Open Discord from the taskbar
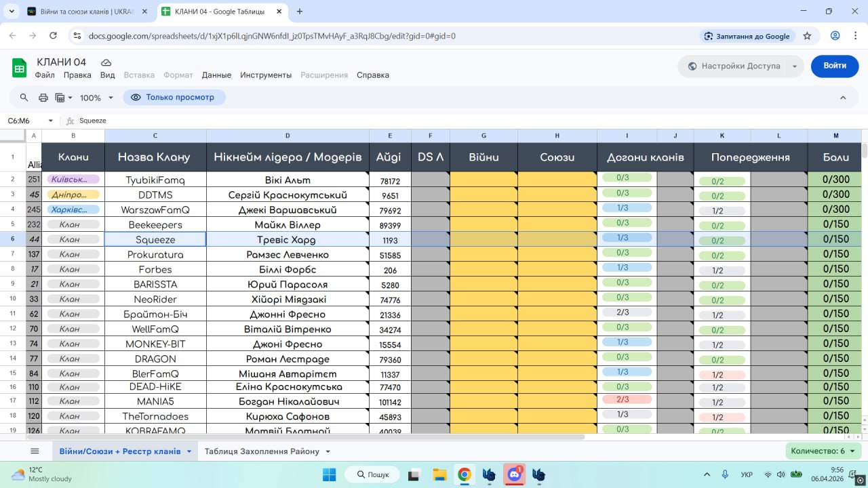Viewport: 868px width, 488px height. pyautogui.click(x=515, y=474)
